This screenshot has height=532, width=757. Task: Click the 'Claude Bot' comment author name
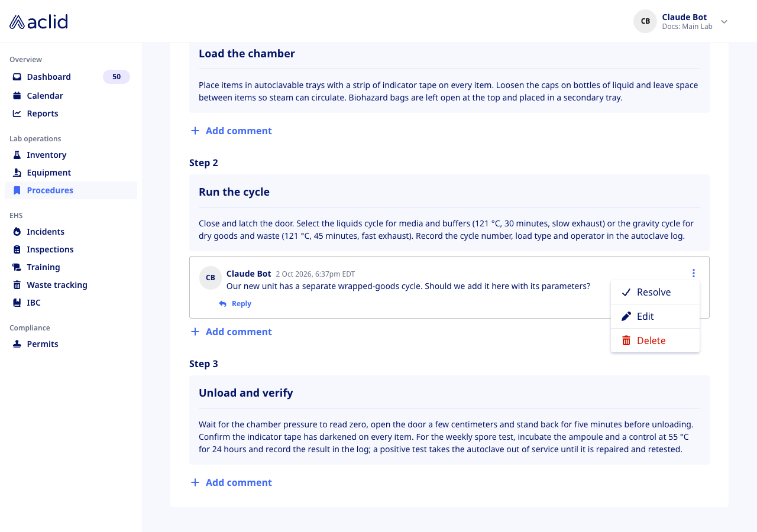tap(248, 274)
